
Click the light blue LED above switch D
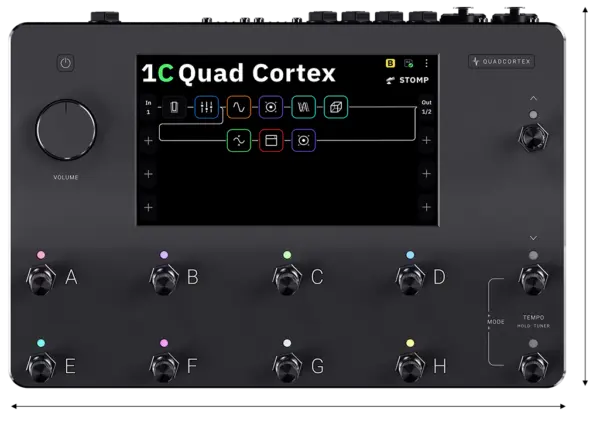[x=410, y=255]
